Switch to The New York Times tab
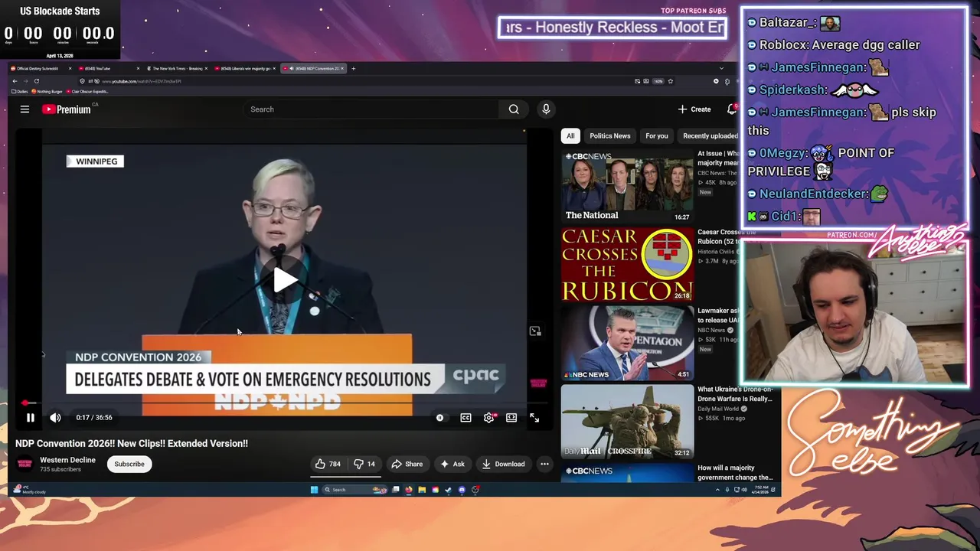 click(x=177, y=68)
